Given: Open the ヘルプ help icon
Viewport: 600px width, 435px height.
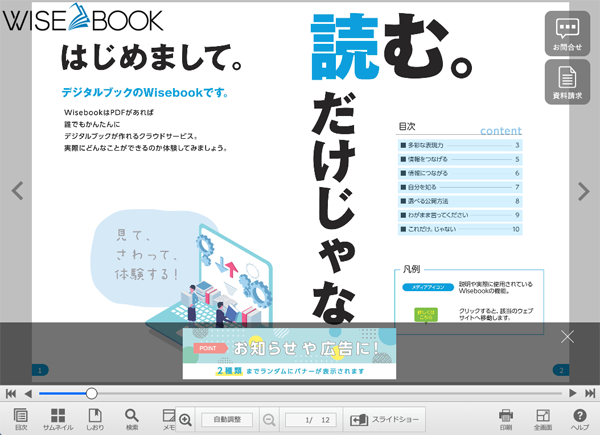Looking at the screenshot, I should pos(580,419).
